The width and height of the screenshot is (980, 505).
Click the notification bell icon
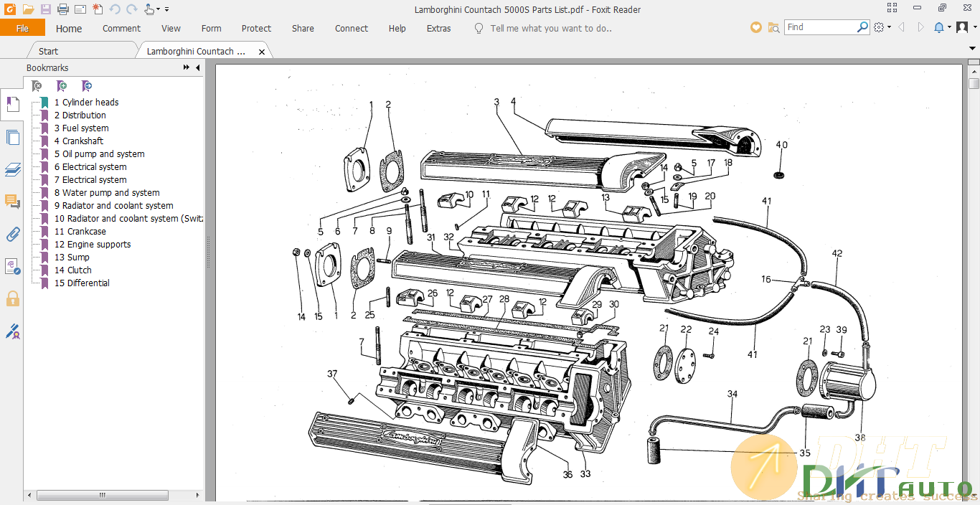point(939,27)
